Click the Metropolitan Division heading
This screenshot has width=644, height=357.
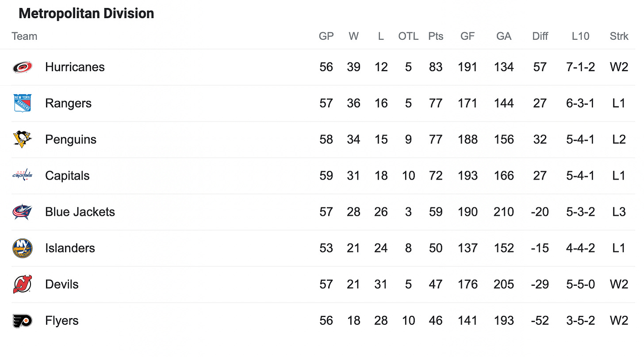(86, 14)
